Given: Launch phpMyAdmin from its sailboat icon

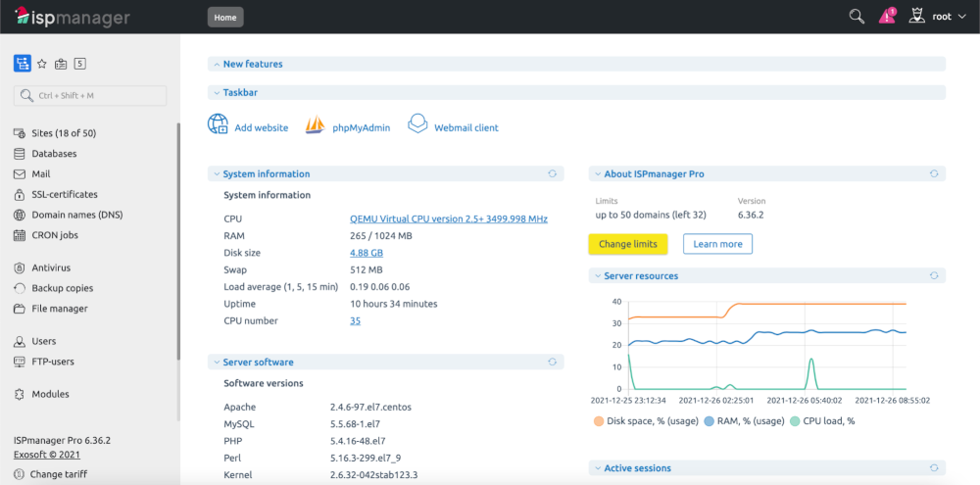Looking at the screenshot, I should (316, 125).
